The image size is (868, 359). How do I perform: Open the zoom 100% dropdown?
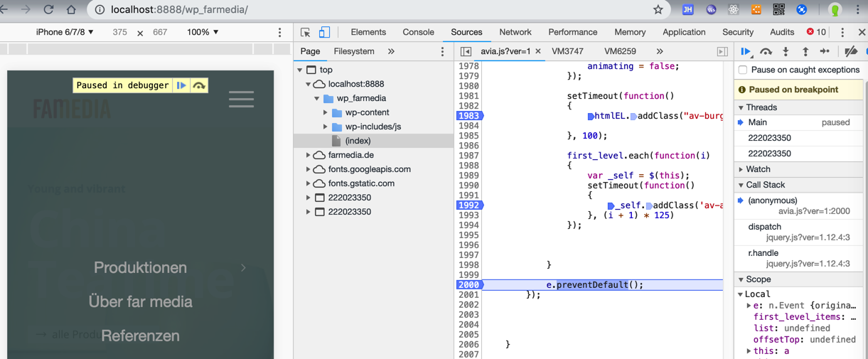203,32
